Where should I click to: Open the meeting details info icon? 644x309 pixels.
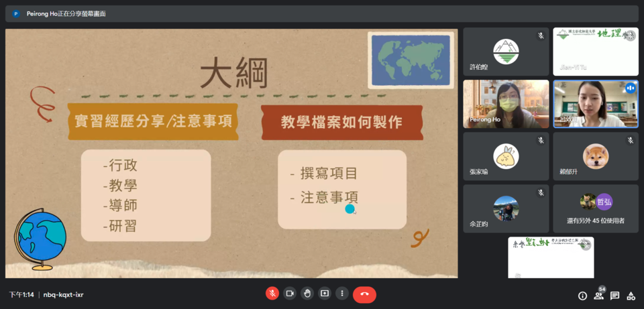(x=582, y=296)
